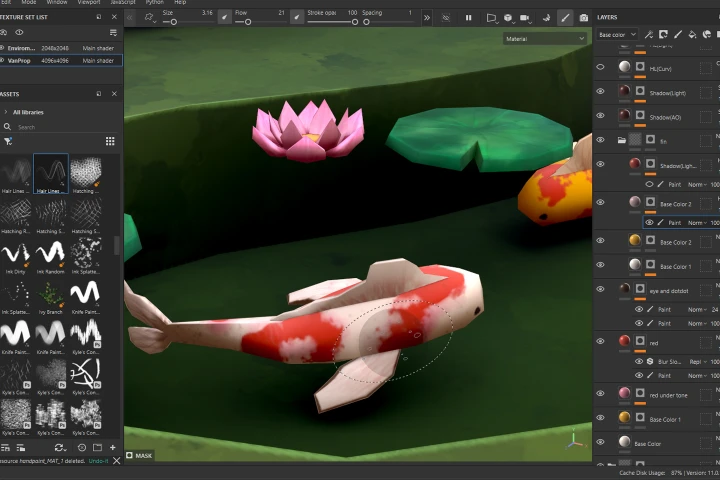
Task: Open the Python menu
Action: pos(155,2)
